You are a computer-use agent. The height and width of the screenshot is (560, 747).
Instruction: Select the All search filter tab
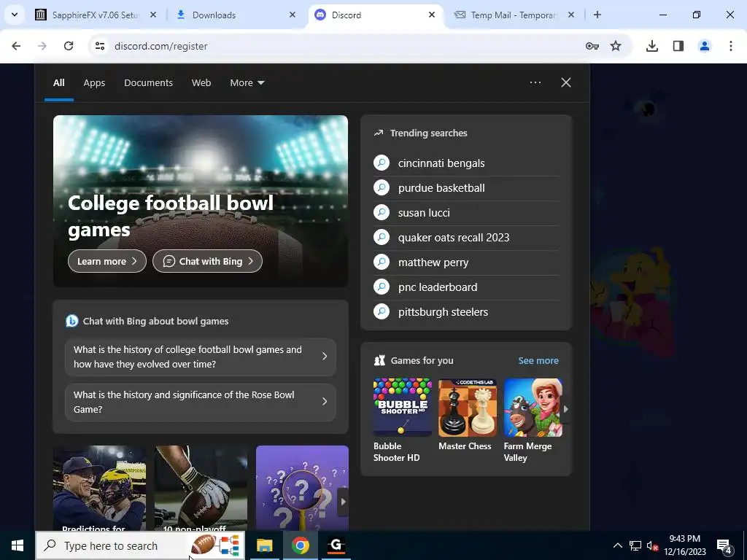[59, 83]
